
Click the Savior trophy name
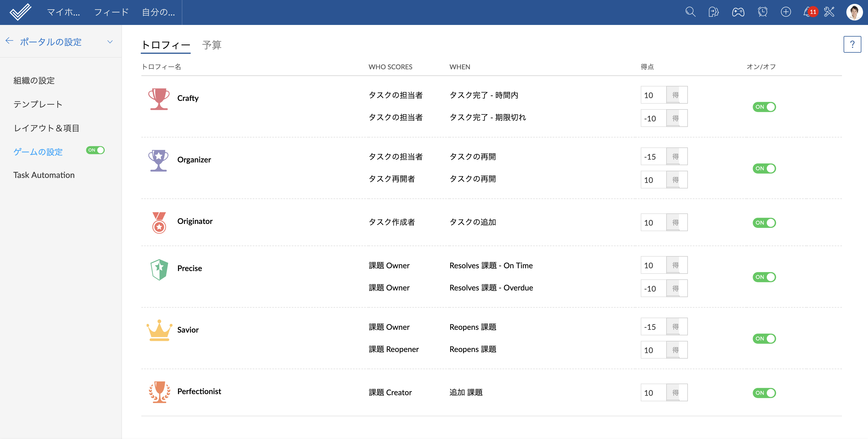click(x=188, y=330)
